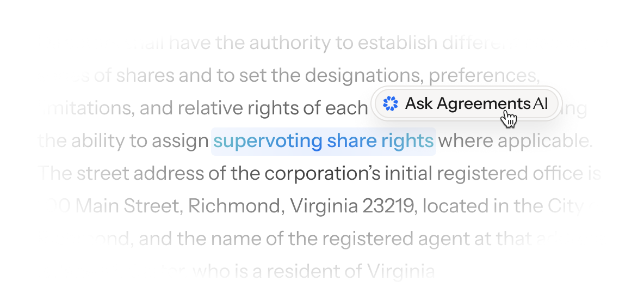644x305 pixels.
Task: Click the phrase "resident of Virginia"
Action: 343,271
